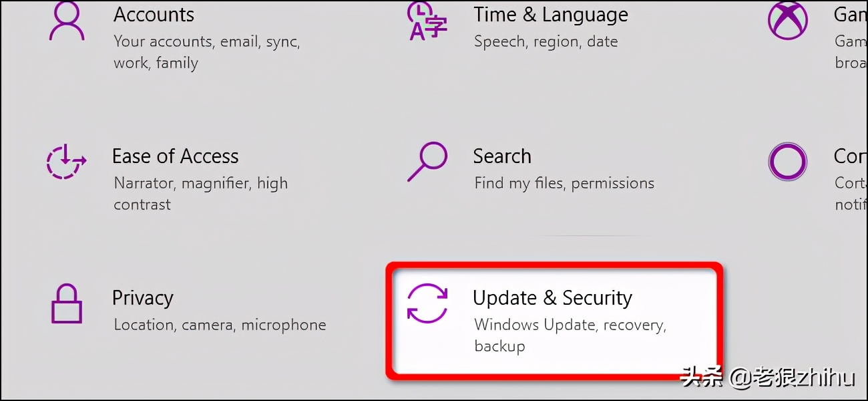Open the Accounts settings category
The width and height of the screenshot is (868, 401).
coord(154,14)
